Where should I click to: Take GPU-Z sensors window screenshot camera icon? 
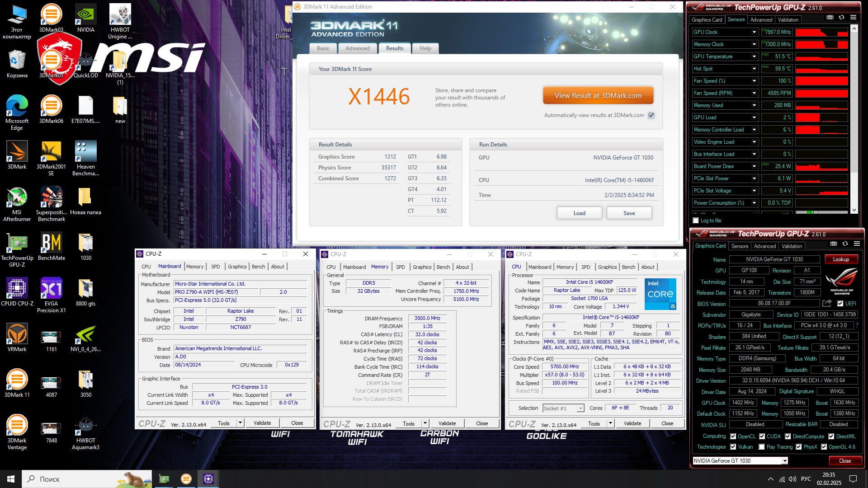point(830,17)
